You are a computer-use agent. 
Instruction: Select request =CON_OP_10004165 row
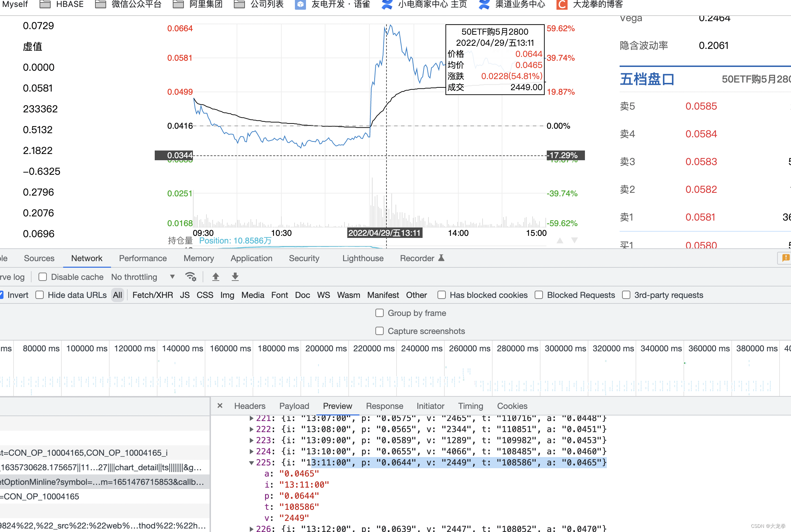pos(105,496)
